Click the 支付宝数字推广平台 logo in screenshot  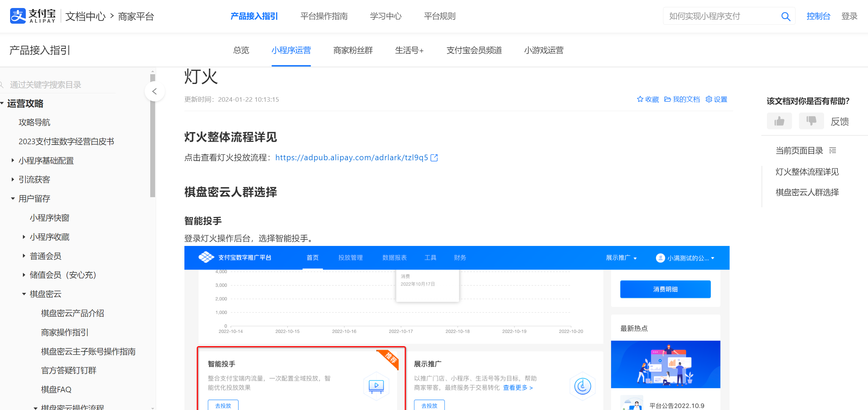click(206, 257)
